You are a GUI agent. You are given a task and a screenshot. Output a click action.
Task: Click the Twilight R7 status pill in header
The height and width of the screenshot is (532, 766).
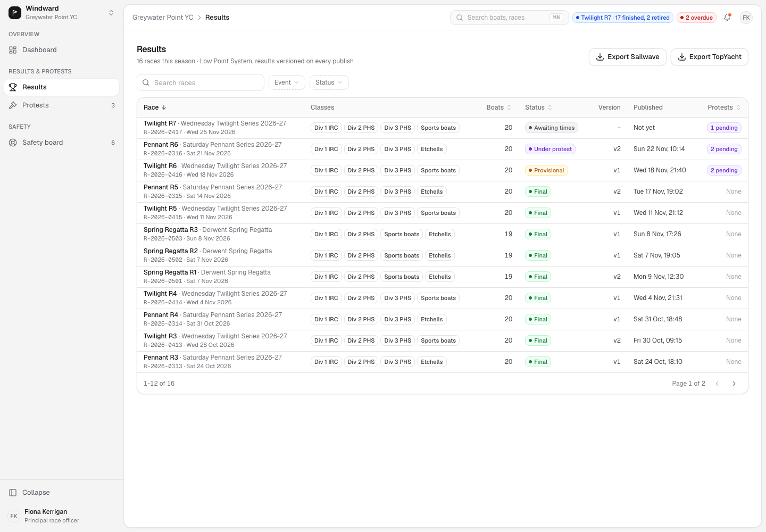[x=623, y=18]
